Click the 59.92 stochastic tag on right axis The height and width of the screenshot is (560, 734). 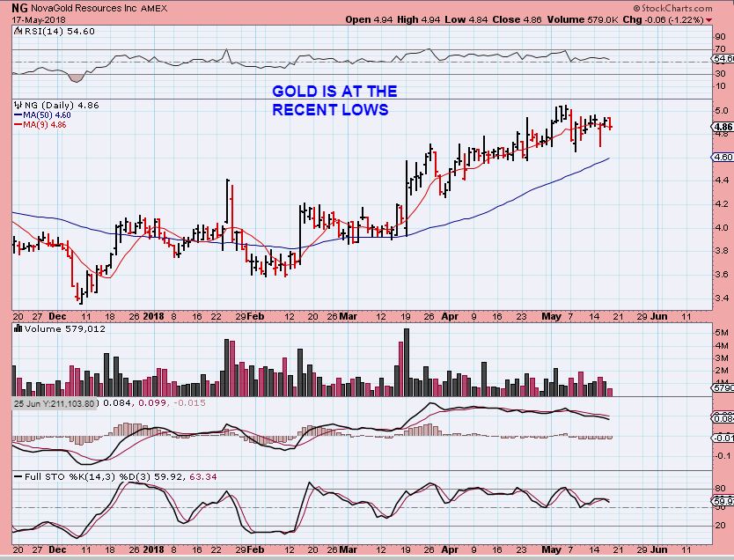click(x=723, y=502)
